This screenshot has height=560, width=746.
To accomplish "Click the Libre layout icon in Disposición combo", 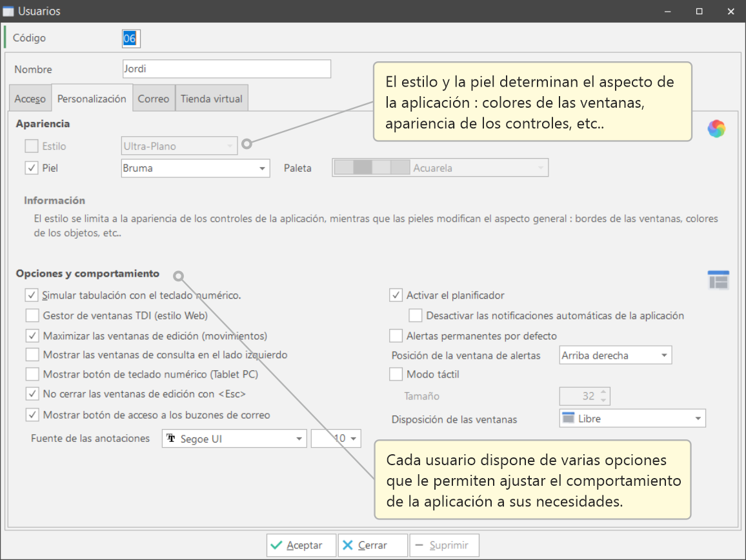I will tap(569, 418).
